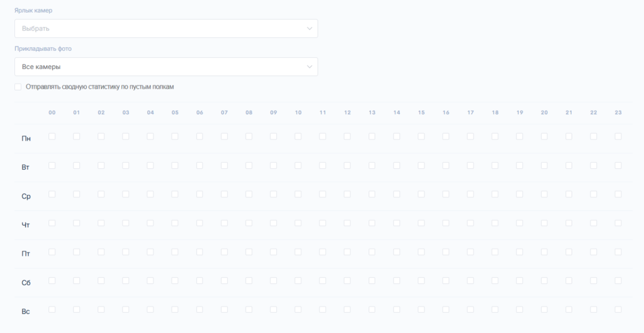Open the Ярлык камер dropdown
This screenshot has width=644, height=333.
click(166, 28)
